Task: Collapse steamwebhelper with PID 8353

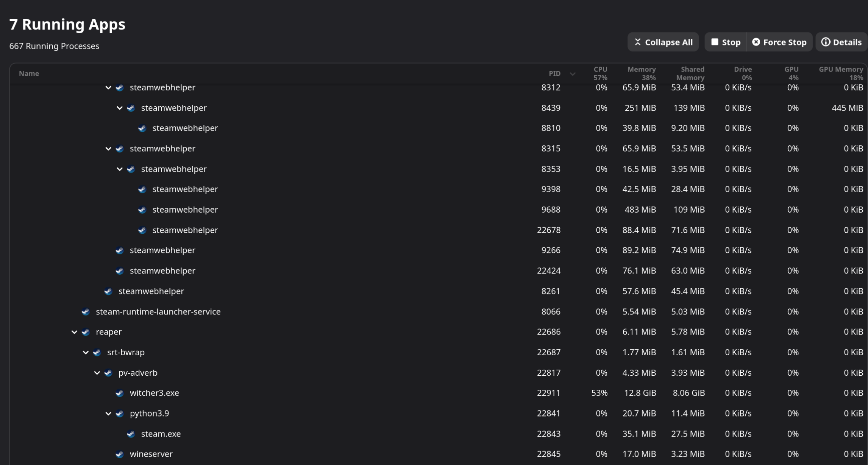Action: (120, 169)
